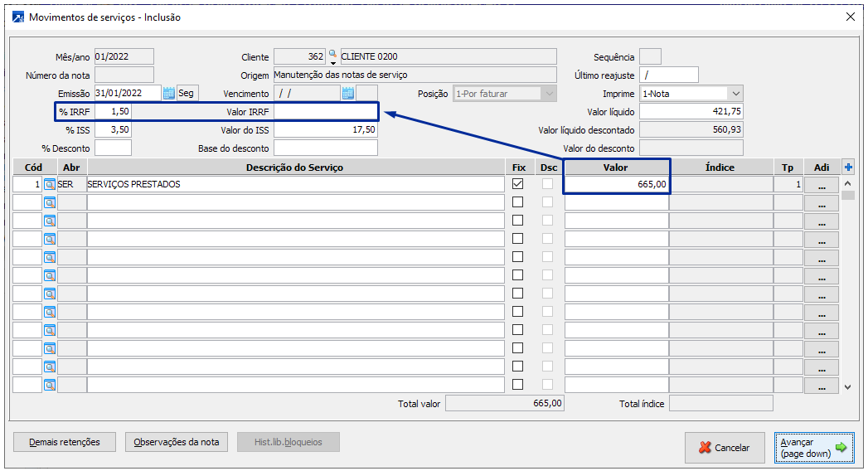Open service lookup icon in third row
This screenshot has width=868, height=471.
[50, 221]
